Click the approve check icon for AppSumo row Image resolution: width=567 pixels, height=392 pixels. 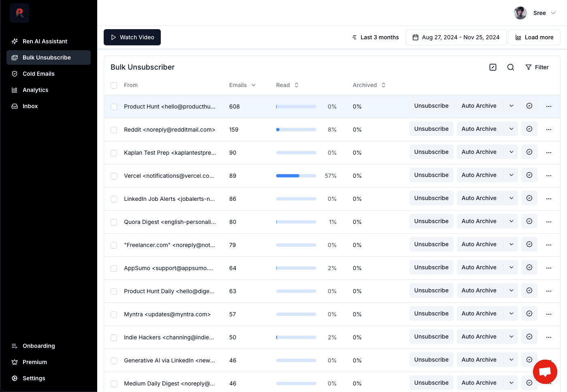tap(529, 267)
